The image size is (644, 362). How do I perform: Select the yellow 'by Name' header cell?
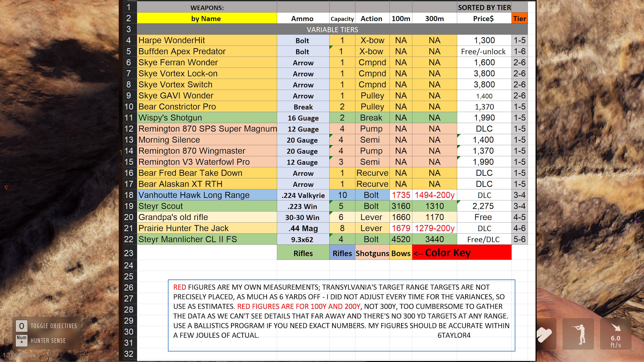click(x=206, y=18)
